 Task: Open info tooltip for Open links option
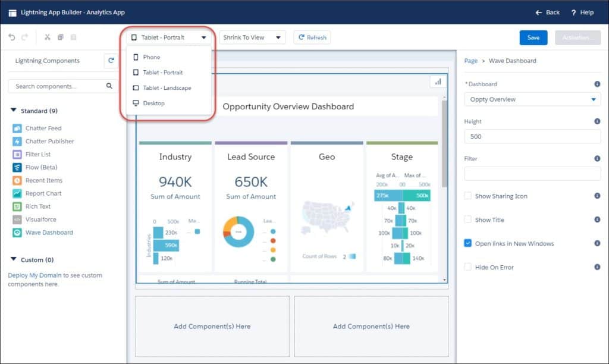pos(597,243)
